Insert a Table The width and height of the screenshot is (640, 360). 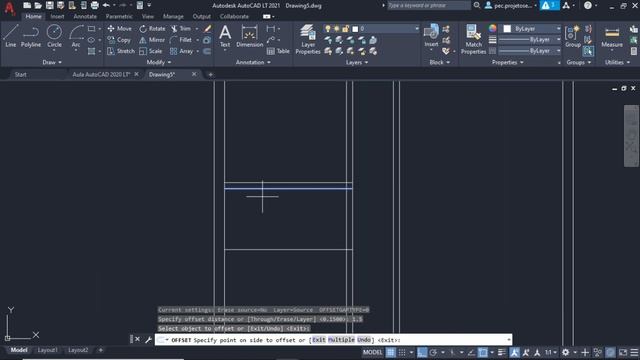278,51
